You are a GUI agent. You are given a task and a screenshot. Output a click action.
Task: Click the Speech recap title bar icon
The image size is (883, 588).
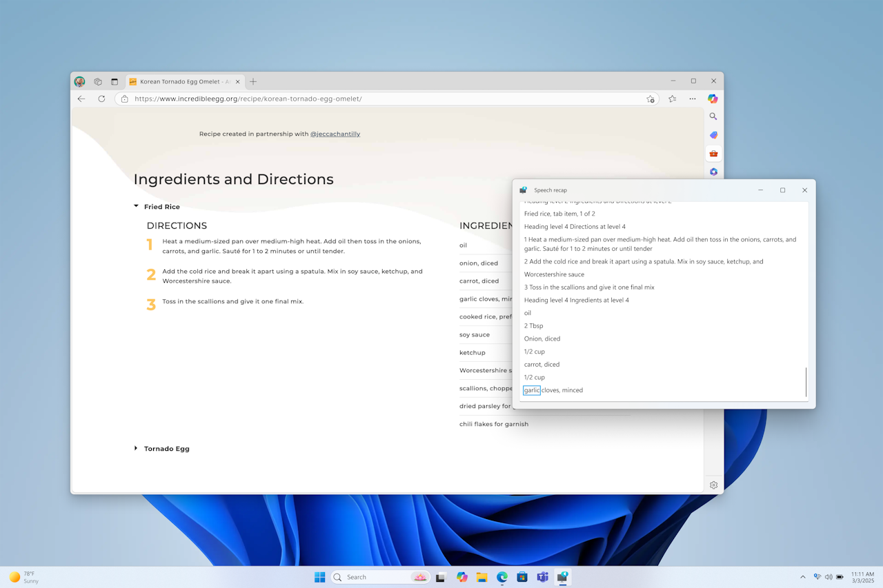pos(524,190)
